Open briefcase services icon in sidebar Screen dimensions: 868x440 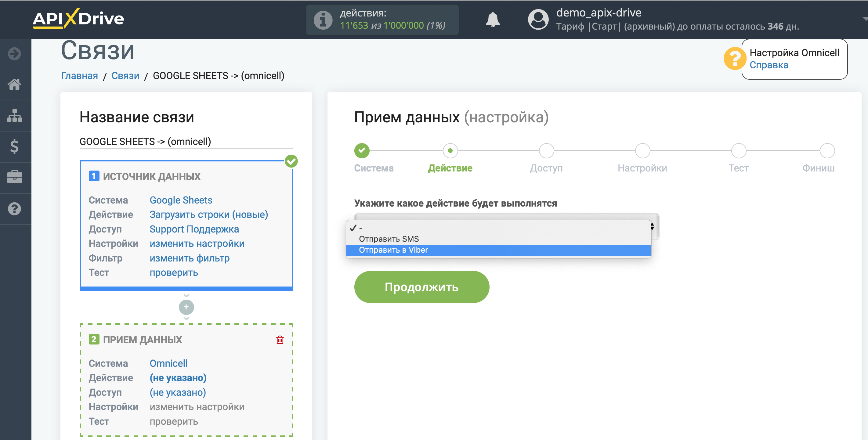[x=14, y=177]
